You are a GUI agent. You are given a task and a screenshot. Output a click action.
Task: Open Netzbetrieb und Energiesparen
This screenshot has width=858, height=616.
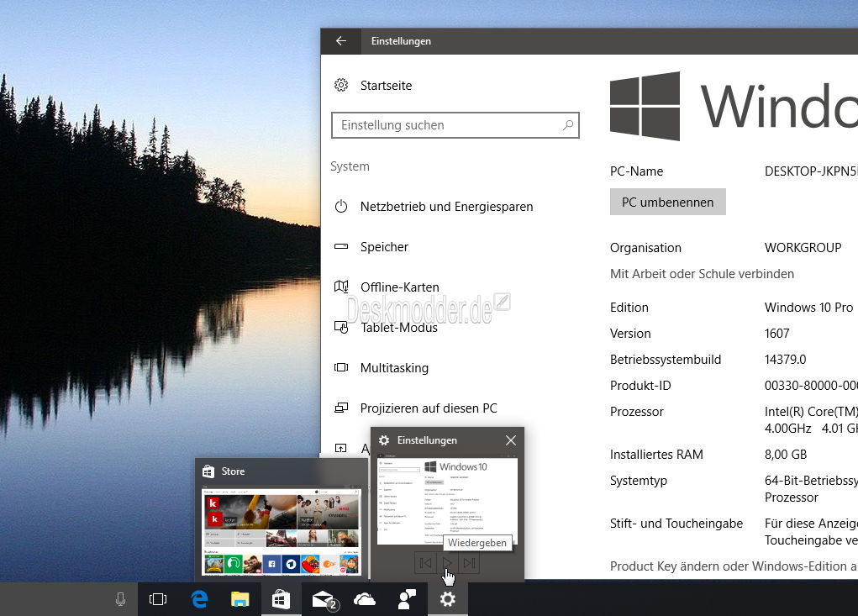tap(446, 206)
